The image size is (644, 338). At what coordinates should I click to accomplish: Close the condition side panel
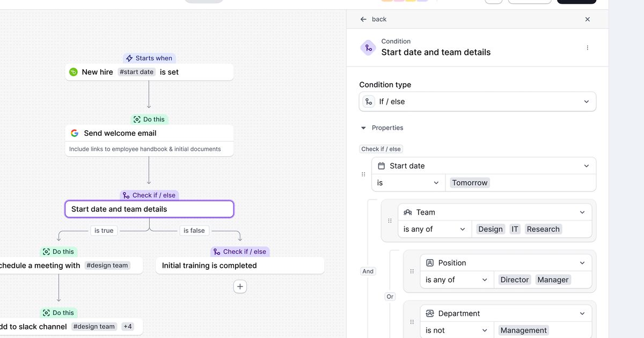coord(587,19)
